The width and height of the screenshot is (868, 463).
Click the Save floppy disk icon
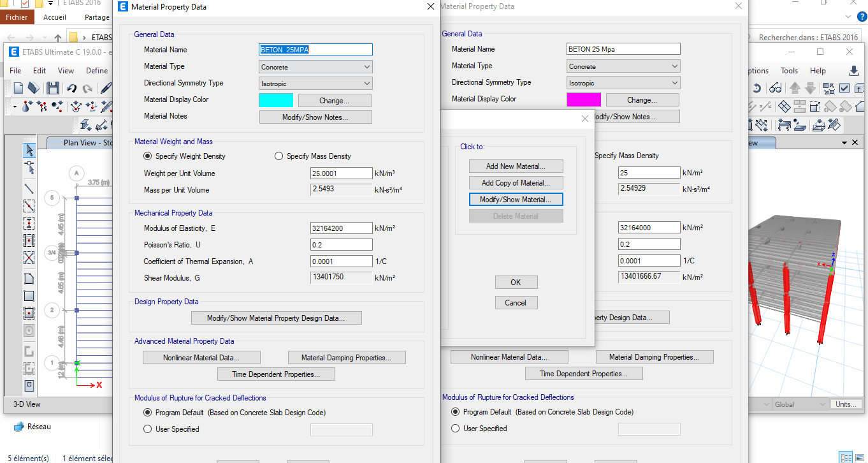(x=53, y=88)
